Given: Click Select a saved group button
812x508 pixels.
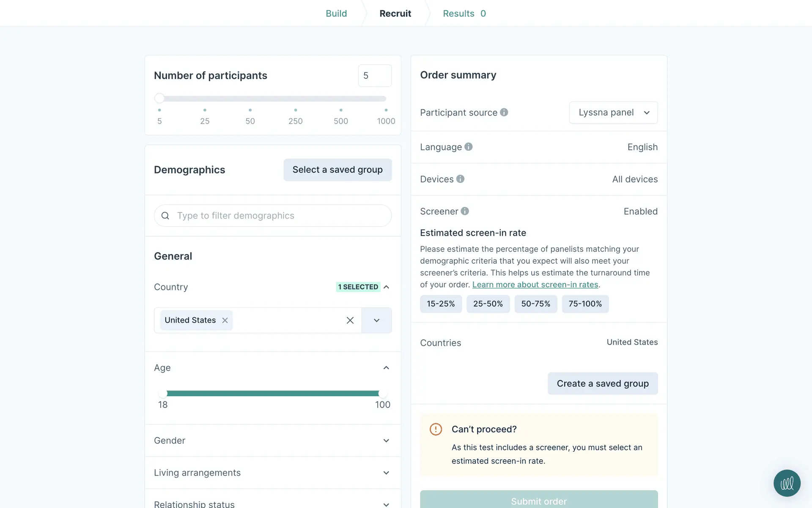Looking at the screenshot, I should coord(337,170).
